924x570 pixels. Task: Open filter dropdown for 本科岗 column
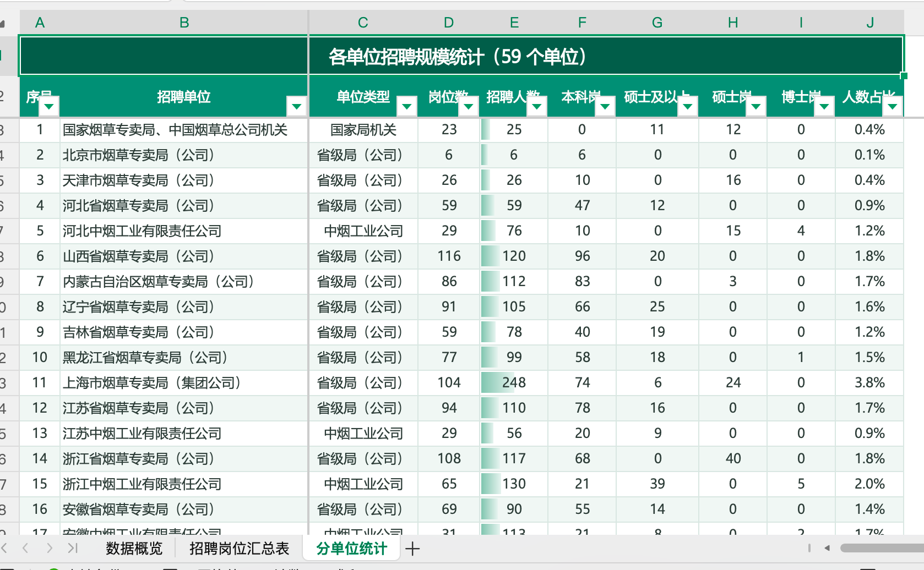(x=605, y=106)
